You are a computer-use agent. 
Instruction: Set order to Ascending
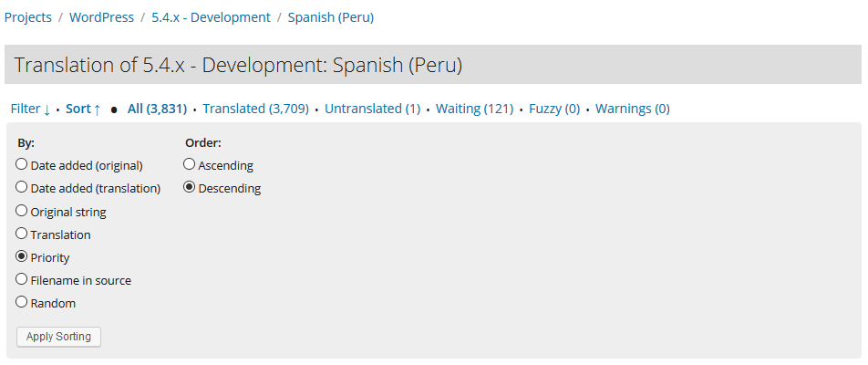tap(190, 165)
